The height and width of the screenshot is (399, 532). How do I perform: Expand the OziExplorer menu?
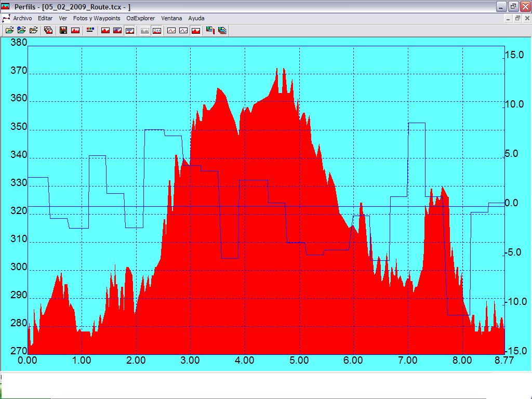140,18
